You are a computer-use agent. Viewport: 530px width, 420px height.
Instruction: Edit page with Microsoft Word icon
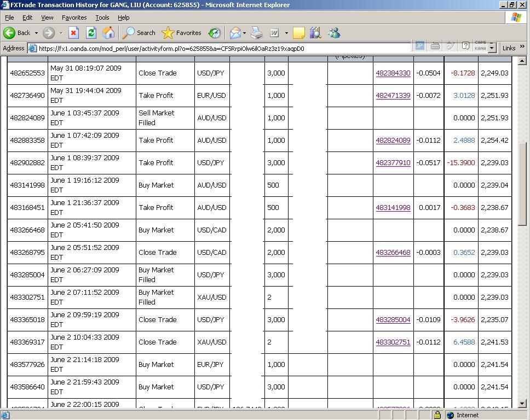(274, 33)
